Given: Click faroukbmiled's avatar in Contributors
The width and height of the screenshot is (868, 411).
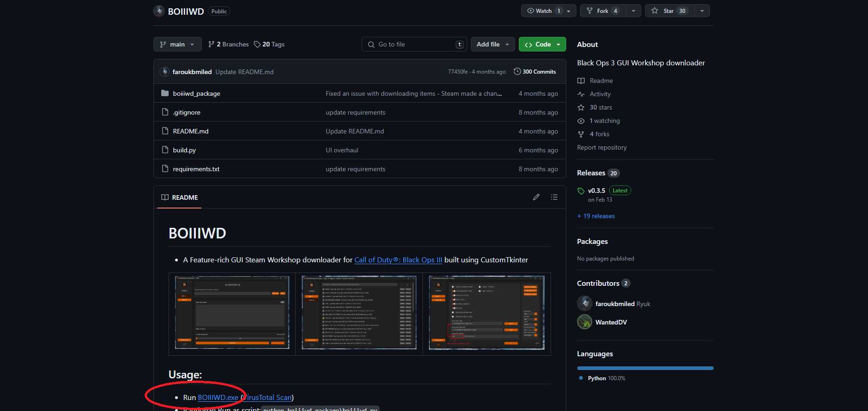Looking at the screenshot, I should coord(585,304).
